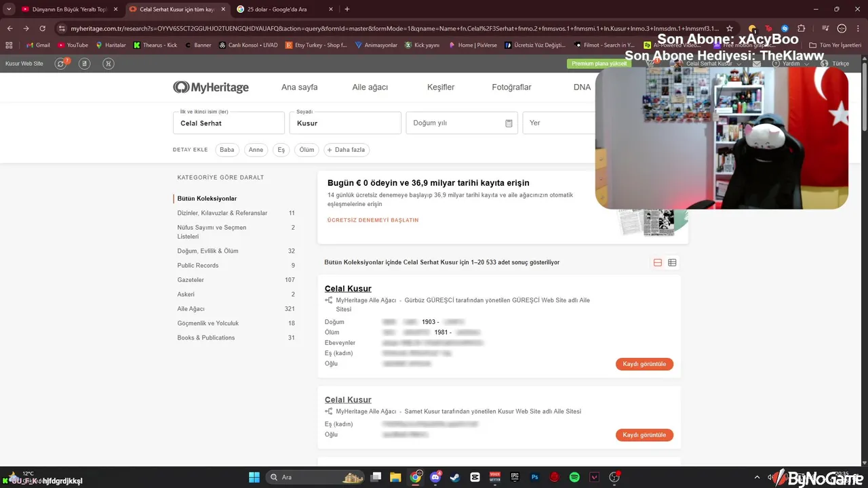Add Eş detail filter
This screenshot has width=868, height=488.
point(281,150)
